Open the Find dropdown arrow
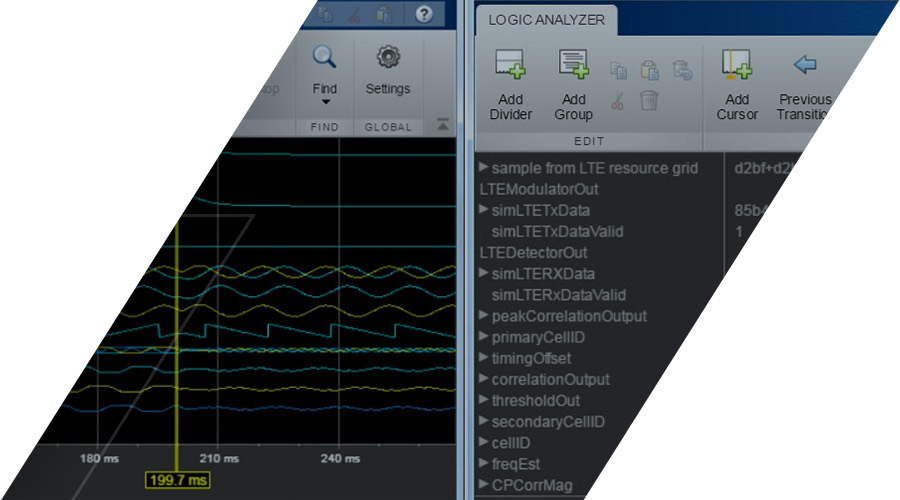 (325, 102)
